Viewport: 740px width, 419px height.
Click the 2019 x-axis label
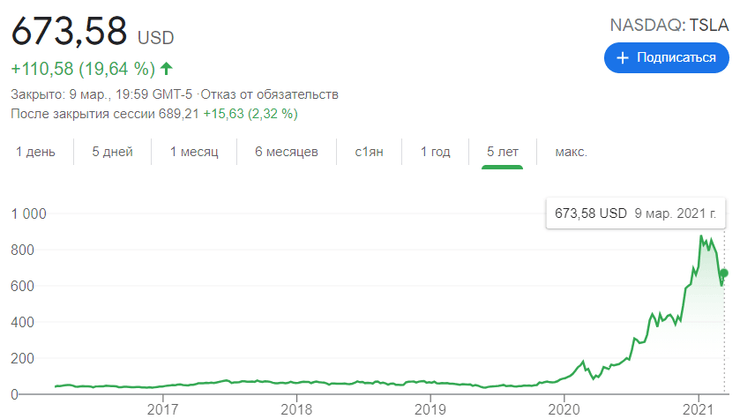(x=430, y=409)
